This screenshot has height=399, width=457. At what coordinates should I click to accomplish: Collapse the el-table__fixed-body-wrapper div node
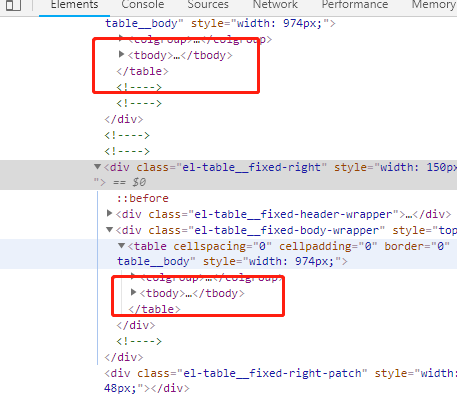(109, 229)
